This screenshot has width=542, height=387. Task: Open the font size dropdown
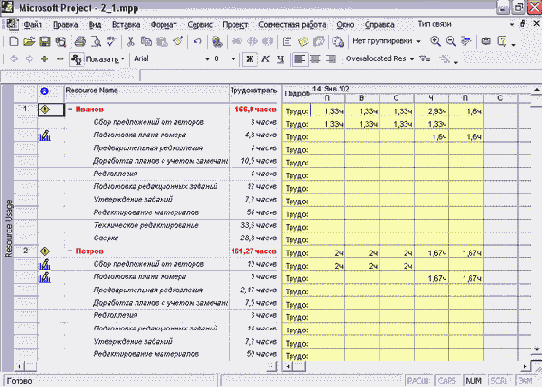(233, 59)
